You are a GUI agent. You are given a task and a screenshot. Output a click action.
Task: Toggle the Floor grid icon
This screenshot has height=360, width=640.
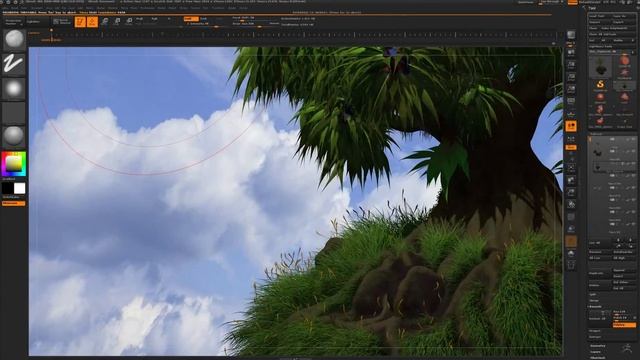click(x=571, y=113)
